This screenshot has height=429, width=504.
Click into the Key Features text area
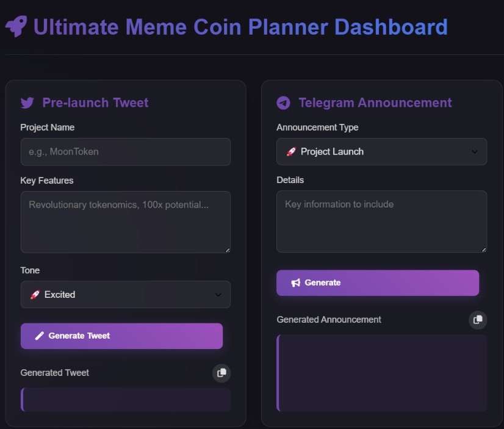point(125,222)
